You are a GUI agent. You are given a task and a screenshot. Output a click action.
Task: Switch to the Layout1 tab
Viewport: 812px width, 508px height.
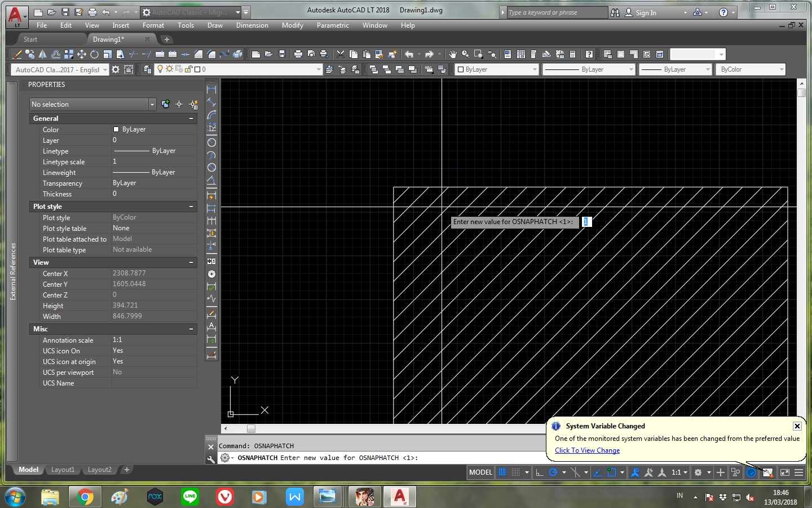[63, 470]
